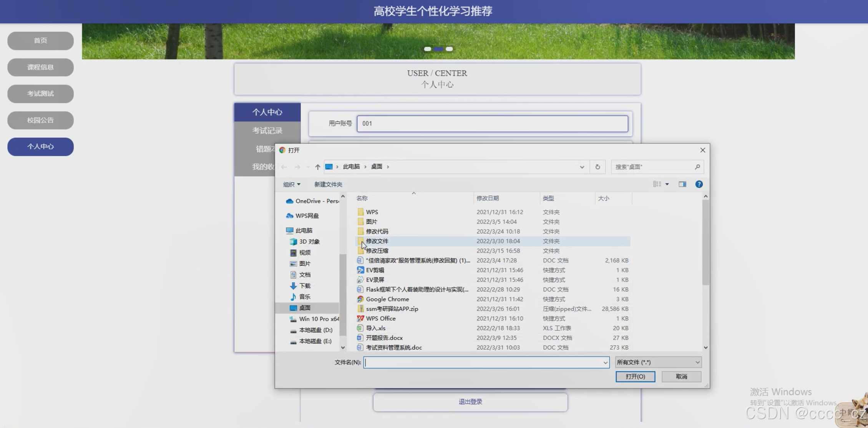Expand the address bar history dropdown

click(x=582, y=167)
